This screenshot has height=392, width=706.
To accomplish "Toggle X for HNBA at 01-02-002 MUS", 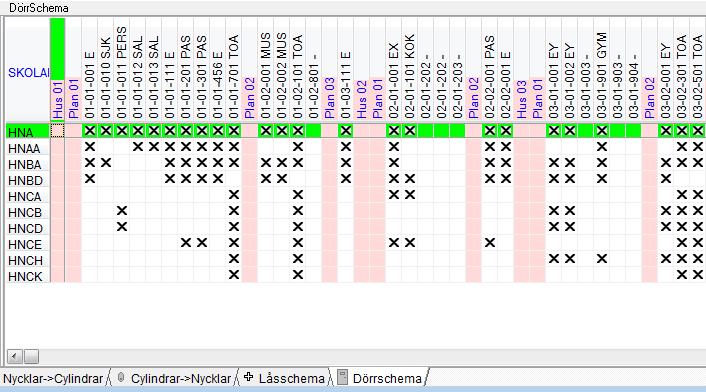I will (282, 163).
